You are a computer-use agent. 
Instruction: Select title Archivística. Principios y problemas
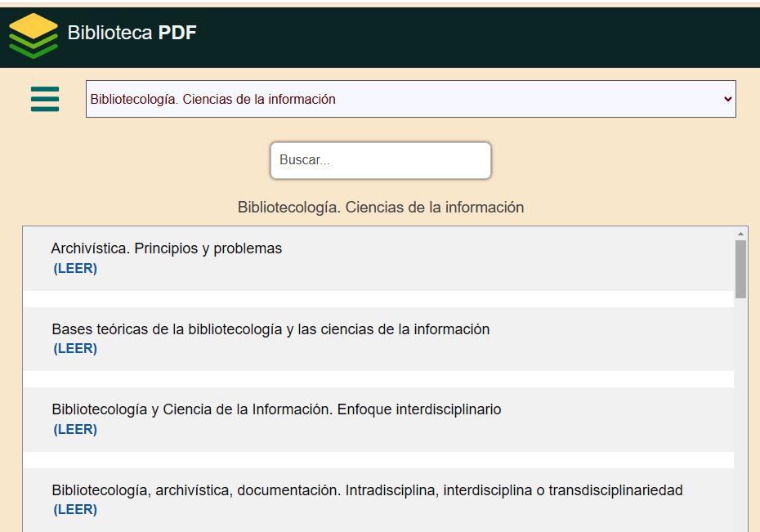tap(166, 248)
